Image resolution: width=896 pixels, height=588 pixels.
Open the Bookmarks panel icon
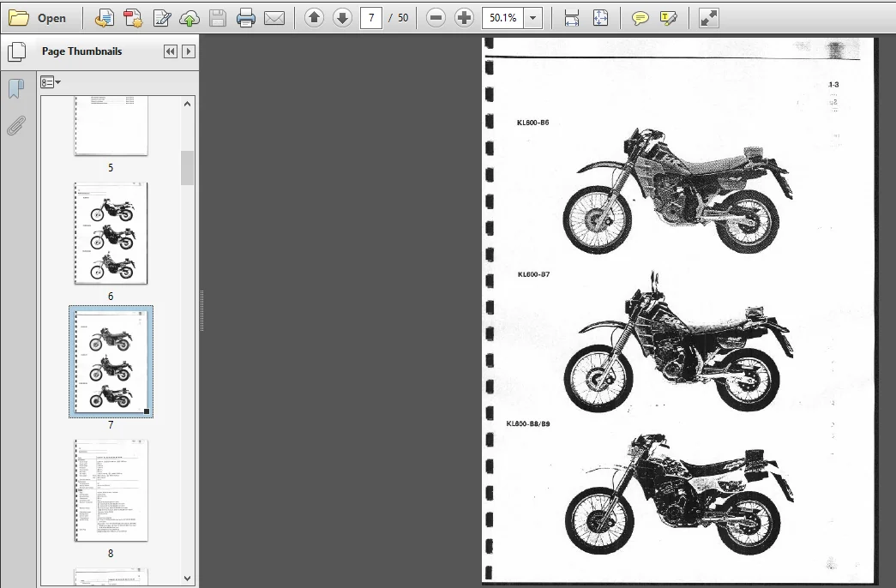coord(16,88)
